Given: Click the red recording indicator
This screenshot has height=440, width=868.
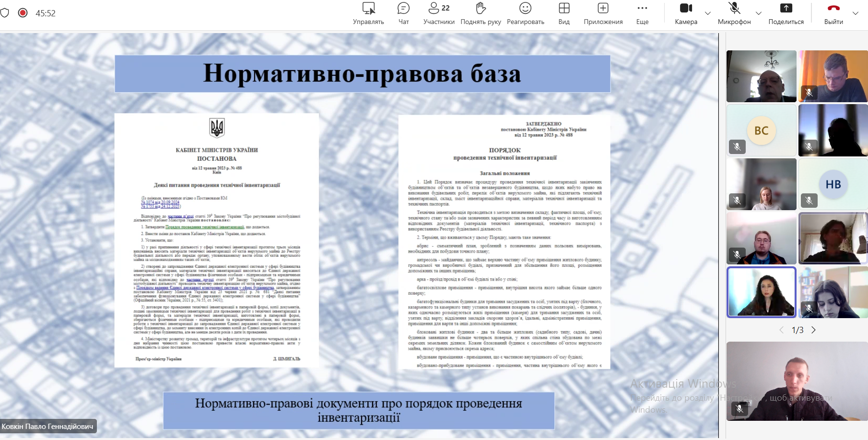Looking at the screenshot, I should [23, 13].
